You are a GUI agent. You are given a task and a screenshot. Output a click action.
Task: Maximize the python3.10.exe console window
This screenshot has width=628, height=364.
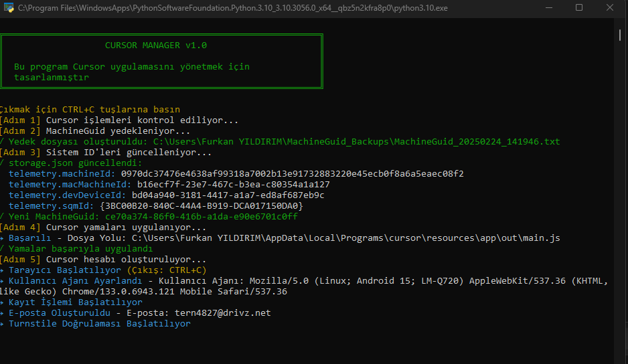click(579, 7)
